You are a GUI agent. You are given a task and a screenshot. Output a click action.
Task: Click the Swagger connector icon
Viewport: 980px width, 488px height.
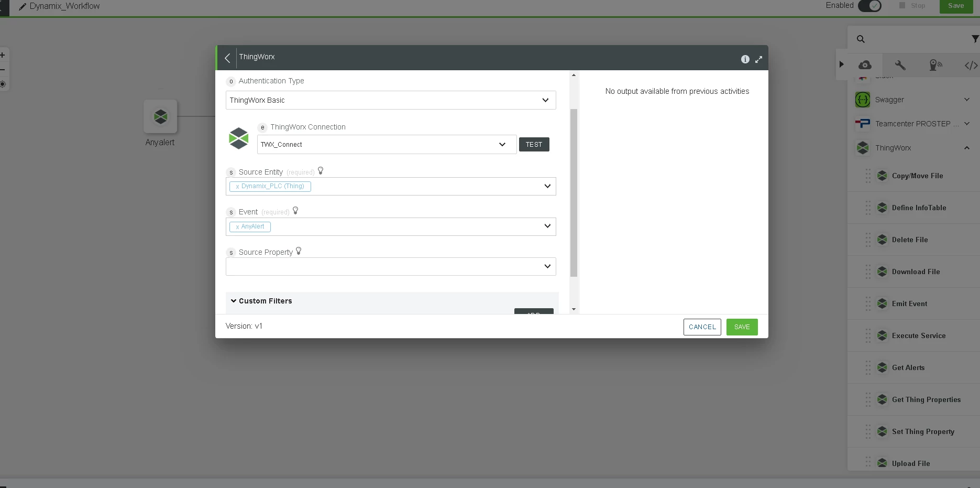pos(863,100)
